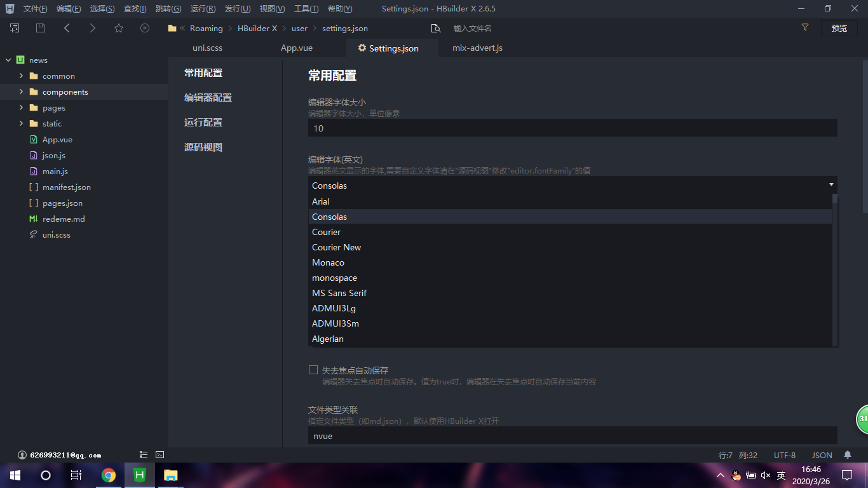Image resolution: width=868 pixels, height=488 pixels.
Task: Click the save file icon in toolbar
Action: (41, 28)
